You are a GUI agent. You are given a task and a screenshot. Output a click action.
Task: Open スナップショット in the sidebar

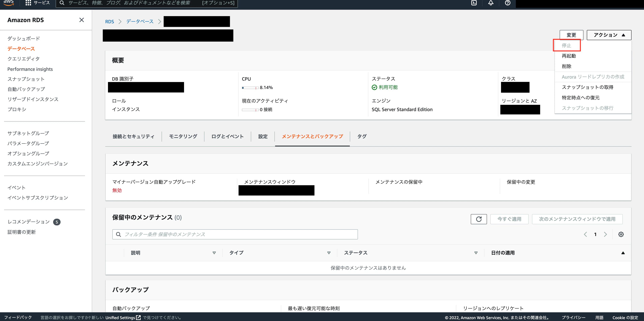[x=26, y=79]
